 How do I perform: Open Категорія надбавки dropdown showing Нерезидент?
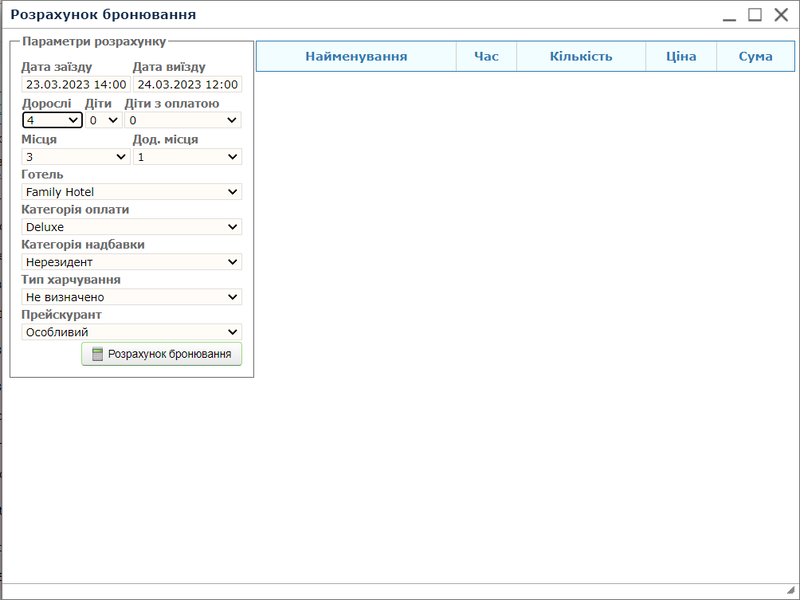(131, 262)
